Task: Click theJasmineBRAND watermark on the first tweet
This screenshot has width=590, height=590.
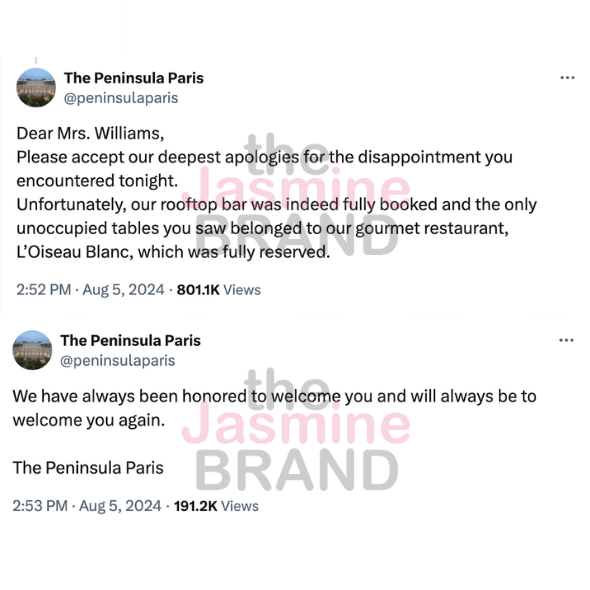Action: [296, 196]
